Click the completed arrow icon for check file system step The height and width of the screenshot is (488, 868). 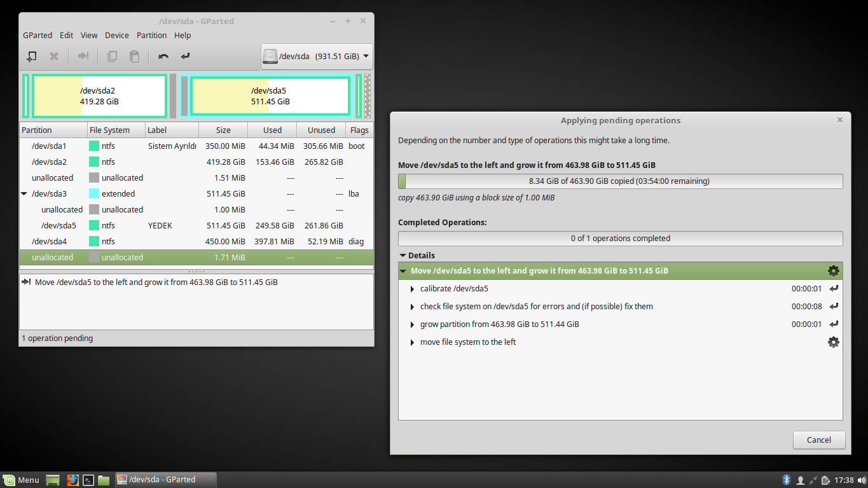[x=834, y=307]
